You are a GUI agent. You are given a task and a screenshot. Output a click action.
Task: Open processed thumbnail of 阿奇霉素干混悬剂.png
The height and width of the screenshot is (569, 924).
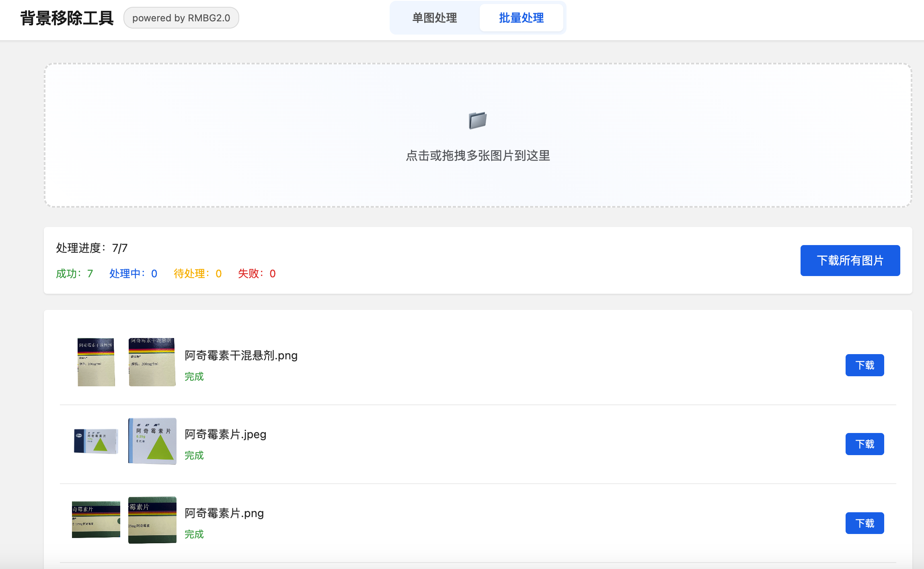click(x=152, y=362)
